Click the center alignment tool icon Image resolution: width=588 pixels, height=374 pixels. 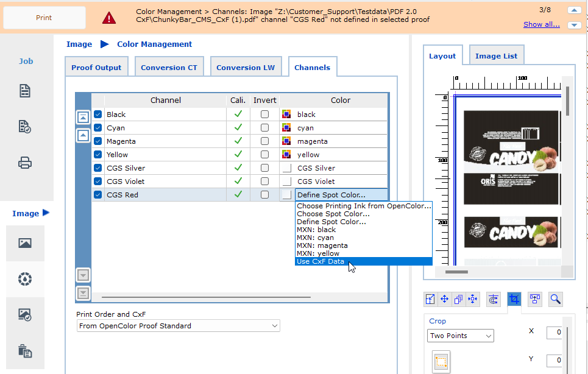pyautogui.click(x=472, y=299)
